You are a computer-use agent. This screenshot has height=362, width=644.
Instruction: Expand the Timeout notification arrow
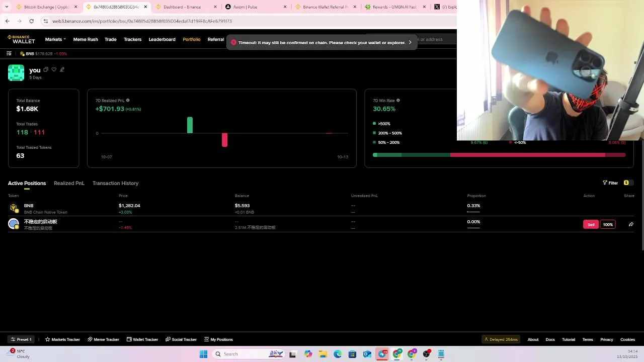tap(410, 43)
